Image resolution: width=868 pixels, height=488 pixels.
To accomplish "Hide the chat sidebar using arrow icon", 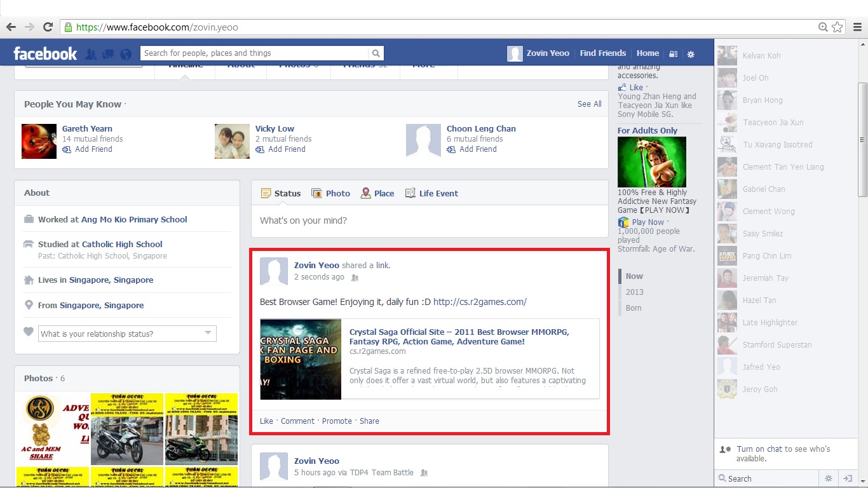I will pyautogui.click(x=847, y=478).
